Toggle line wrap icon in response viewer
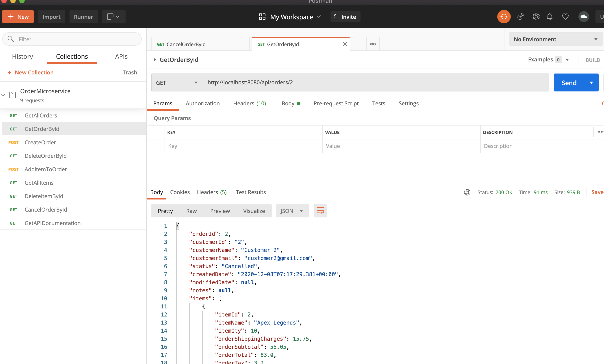Image resolution: width=604 pixels, height=364 pixels. pyautogui.click(x=320, y=211)
